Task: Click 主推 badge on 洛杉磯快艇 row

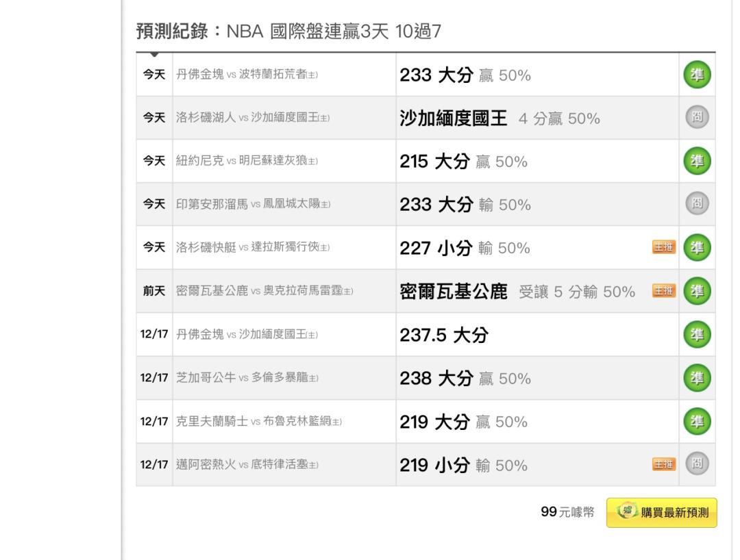Action: pos(664,248)
